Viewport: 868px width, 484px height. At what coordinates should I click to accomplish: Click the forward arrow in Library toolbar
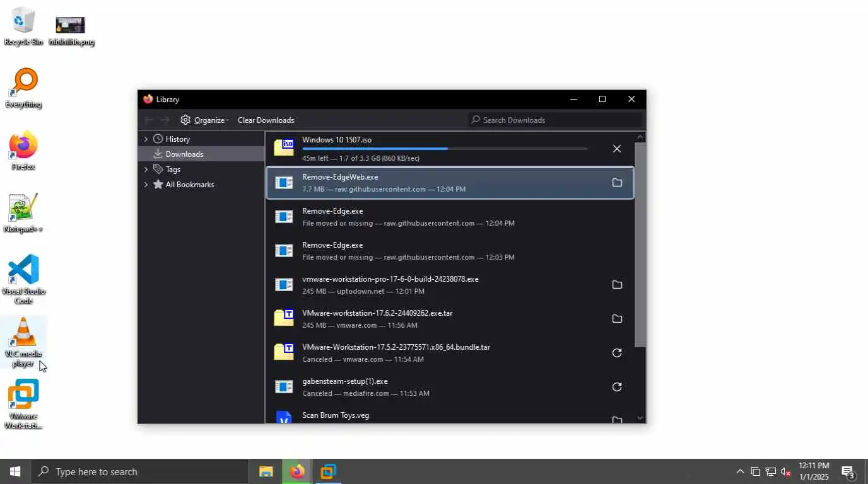click(x=165, y=120)
